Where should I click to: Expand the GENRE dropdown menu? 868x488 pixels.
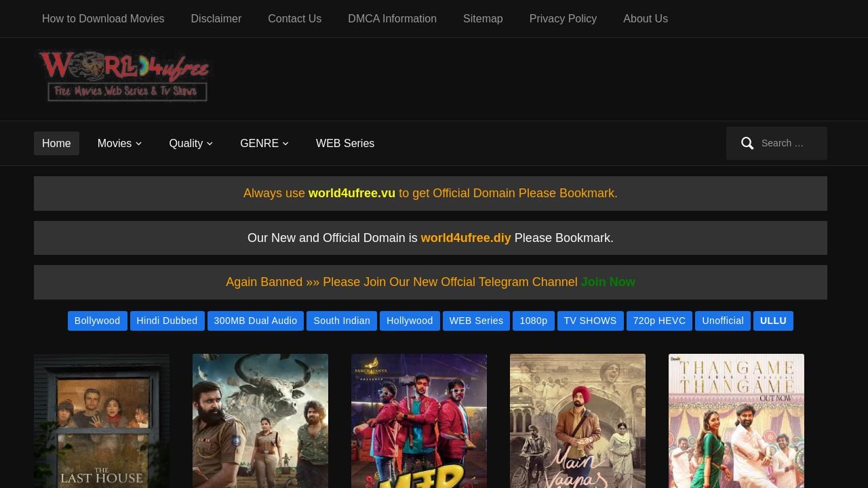coord(264,143)
